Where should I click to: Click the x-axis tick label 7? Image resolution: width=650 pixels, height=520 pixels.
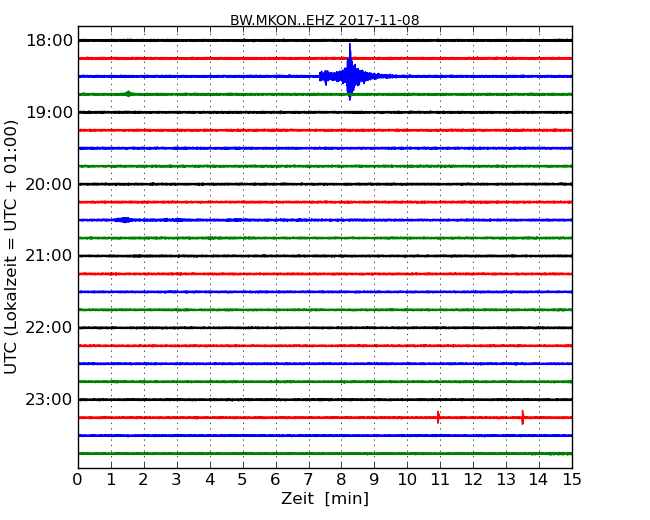308,480
